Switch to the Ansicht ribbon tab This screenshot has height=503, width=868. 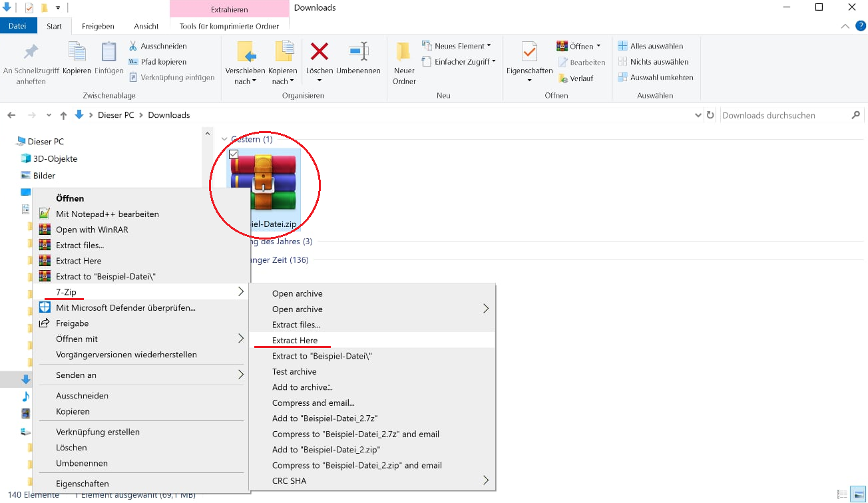pos(146,26)
